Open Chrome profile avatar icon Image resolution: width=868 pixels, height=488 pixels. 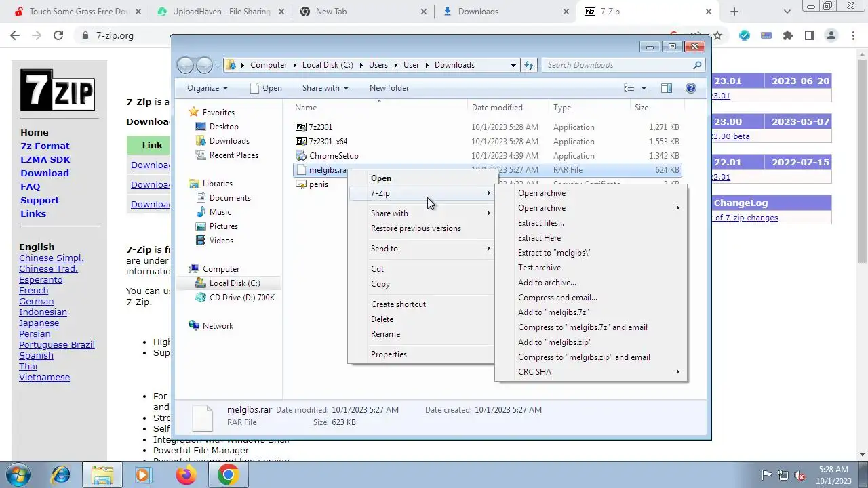click(x=831, y=35)
